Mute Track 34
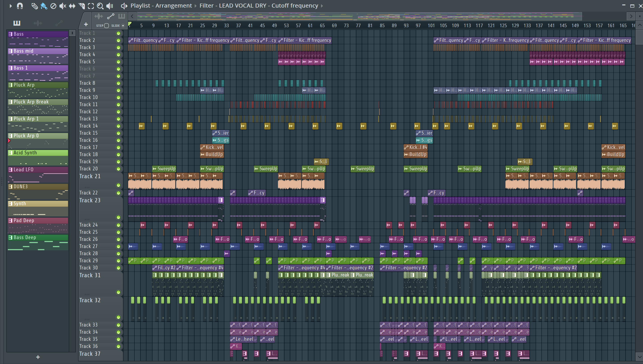 118,332
